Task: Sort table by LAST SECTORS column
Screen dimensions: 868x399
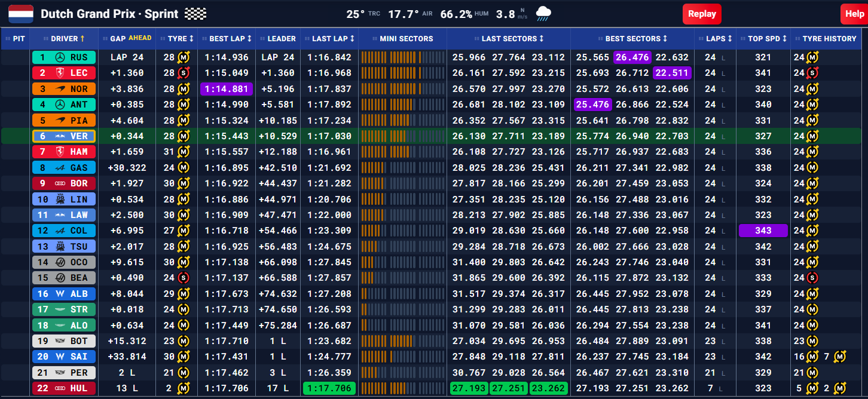Action: [509, 38]
